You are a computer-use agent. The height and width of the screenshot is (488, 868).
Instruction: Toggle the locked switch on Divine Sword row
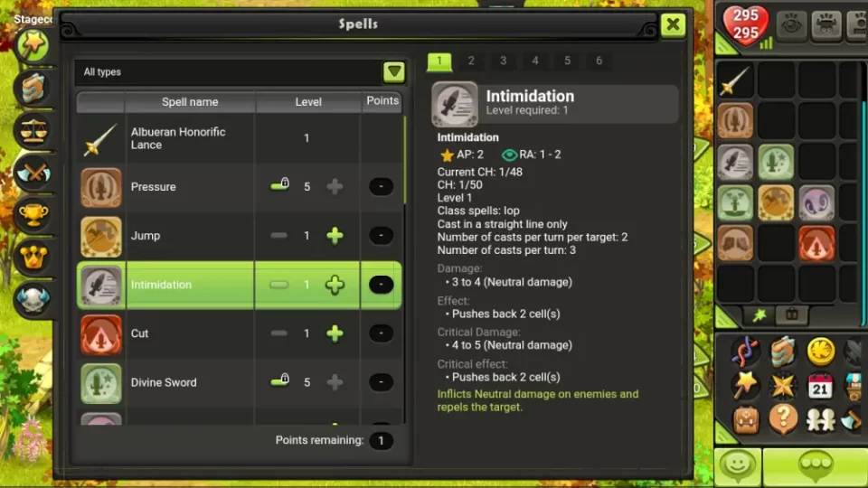pos(280,380)
